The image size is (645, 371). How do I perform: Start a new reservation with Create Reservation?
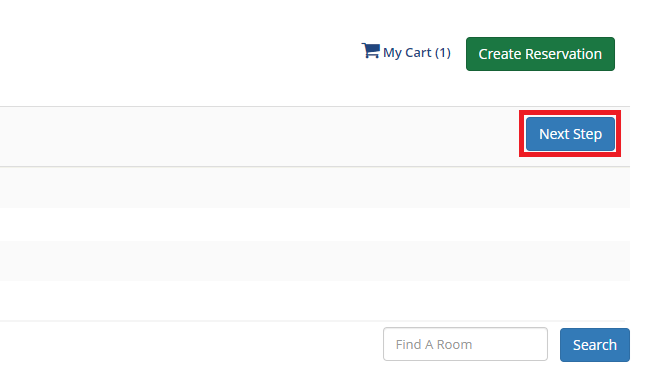540,54
